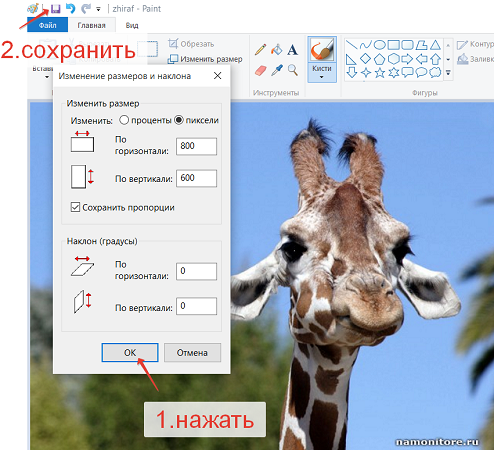The width and height of the screenshot is (494, 450).
Task: Select the Magnifier tool
Action: (x=293, y=70)
